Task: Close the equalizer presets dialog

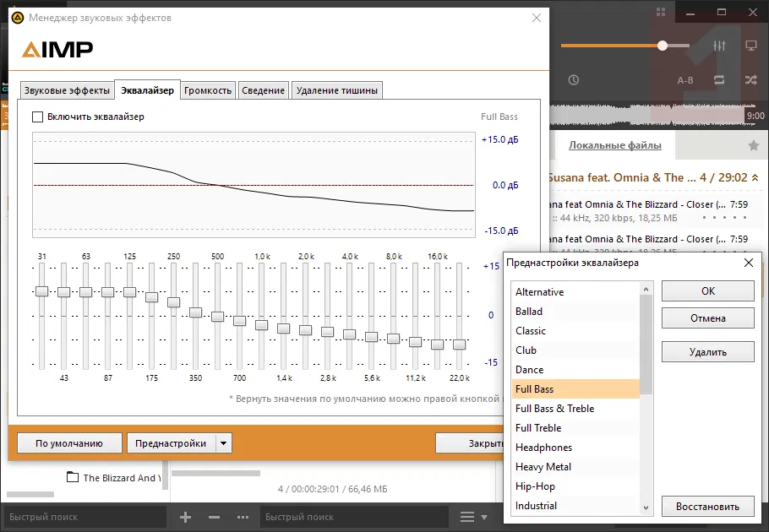Action: coord(749,263)
